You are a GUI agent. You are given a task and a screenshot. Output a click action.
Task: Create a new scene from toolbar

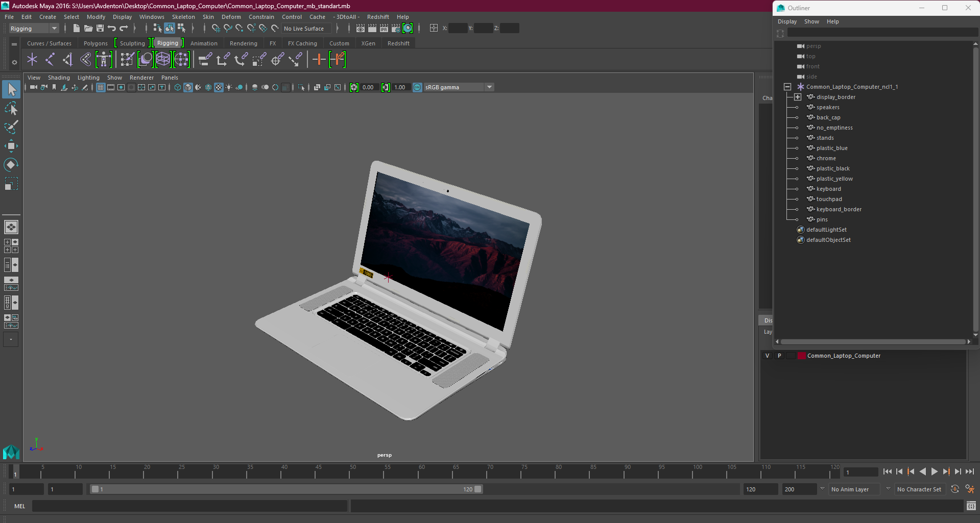click(77, 29)
